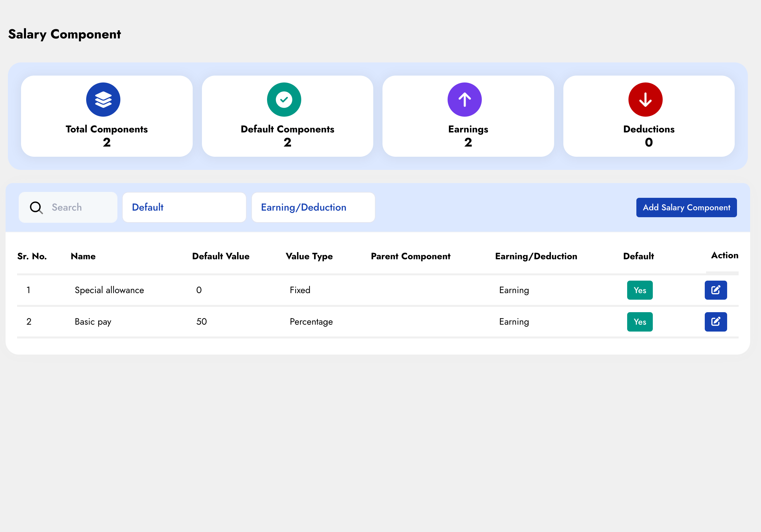Click Add Salary Component button
The height and width of the screenshot is (532, 761).
(x=686, y=207)
